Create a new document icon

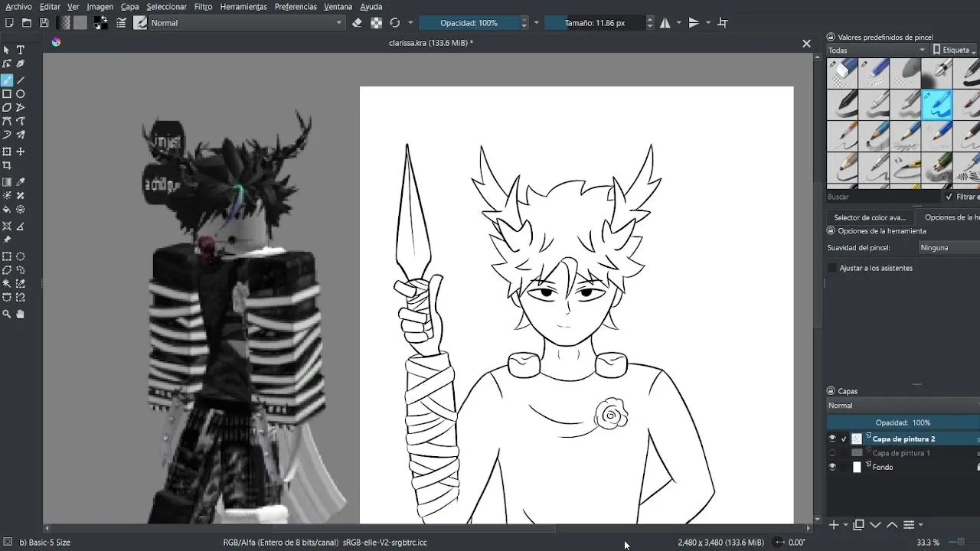pyautogui.click(x=9, y=23)
